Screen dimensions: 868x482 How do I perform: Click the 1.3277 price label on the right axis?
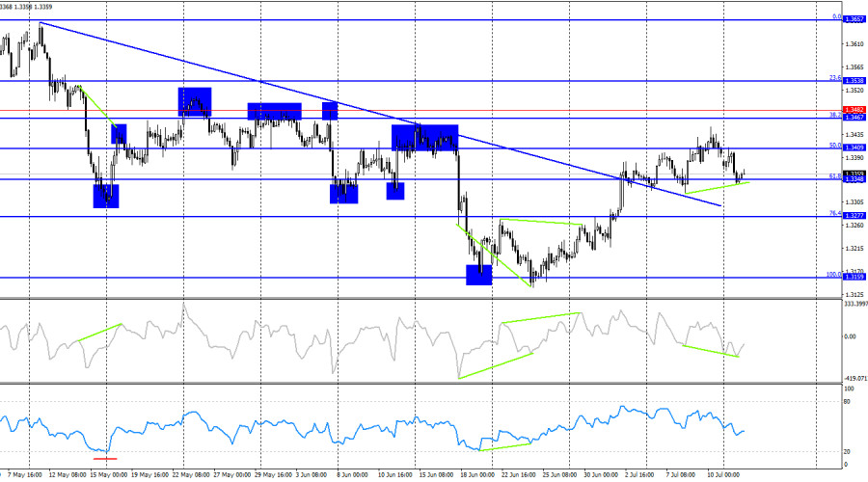854,216
